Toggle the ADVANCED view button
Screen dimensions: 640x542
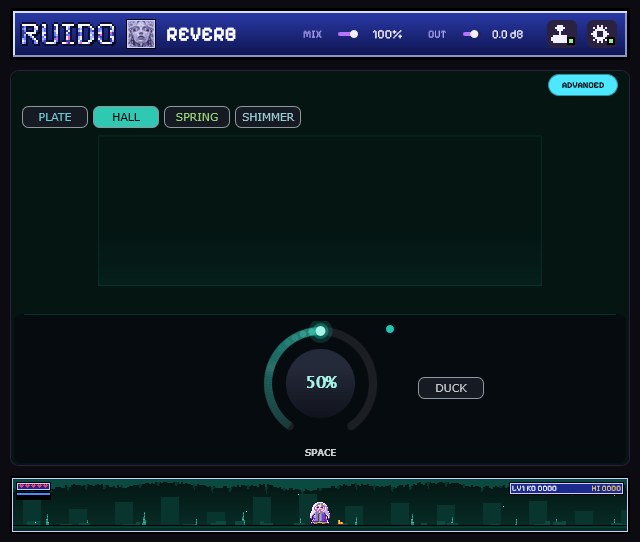point(582,85)
